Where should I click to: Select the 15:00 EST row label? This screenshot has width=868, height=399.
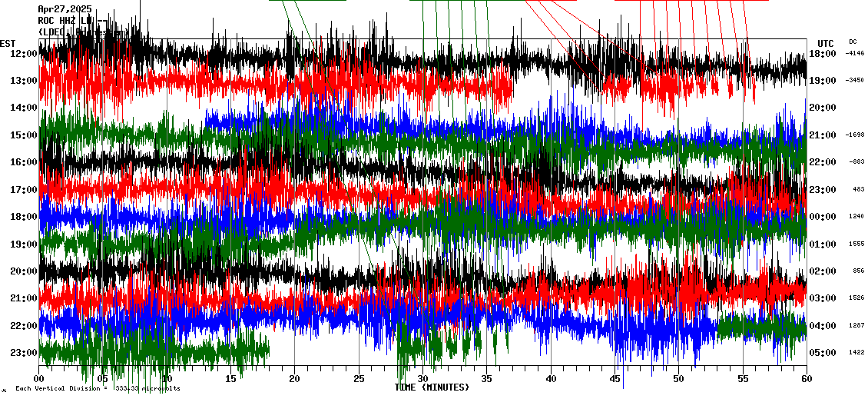click(x=23, y=135)
